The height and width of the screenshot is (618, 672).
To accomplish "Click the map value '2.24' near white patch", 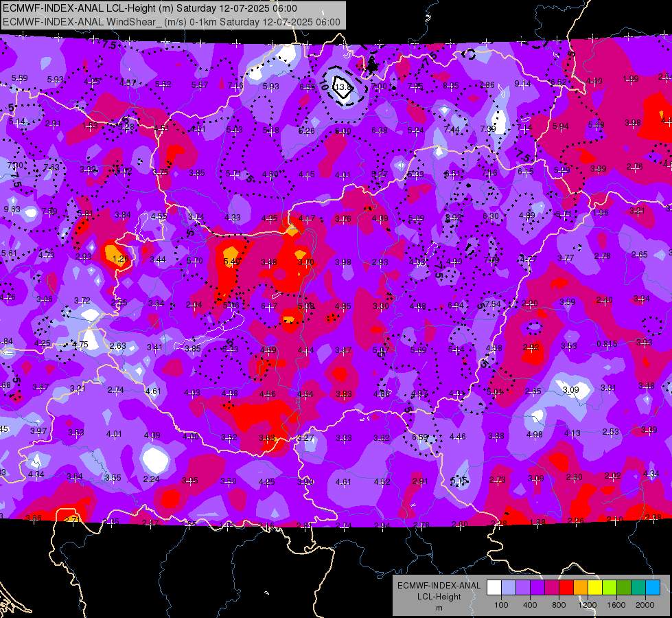I will pyautogui.click(x=151, y=479).
